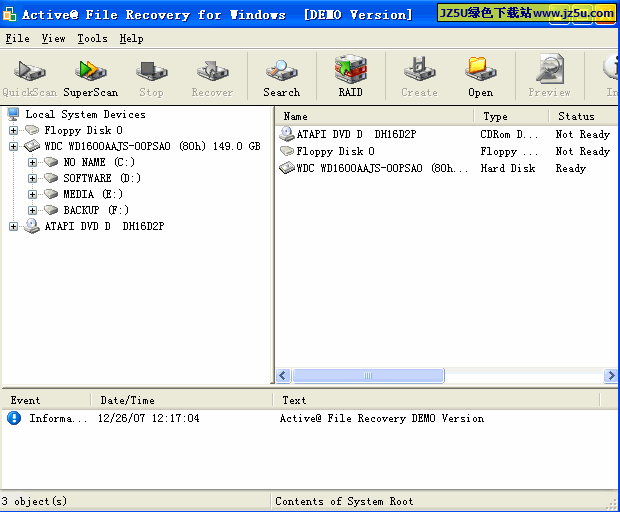
Task: Expand the SOFTWARE (D:) volume
Action: 32,178
